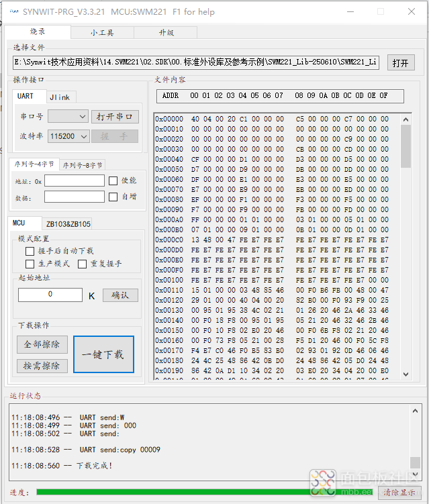This screenshot has width=429, height=504.
Task: Toggle the 自增 auto-increment checkbox
Action: point(113,197)
